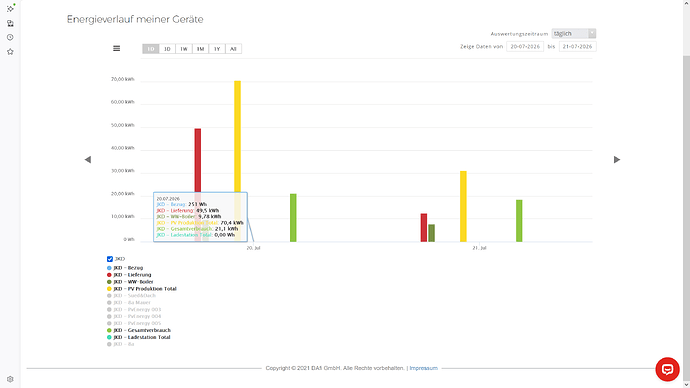Click the green Gesamtverbrauch bar for 21. Jul

[519, 221]
